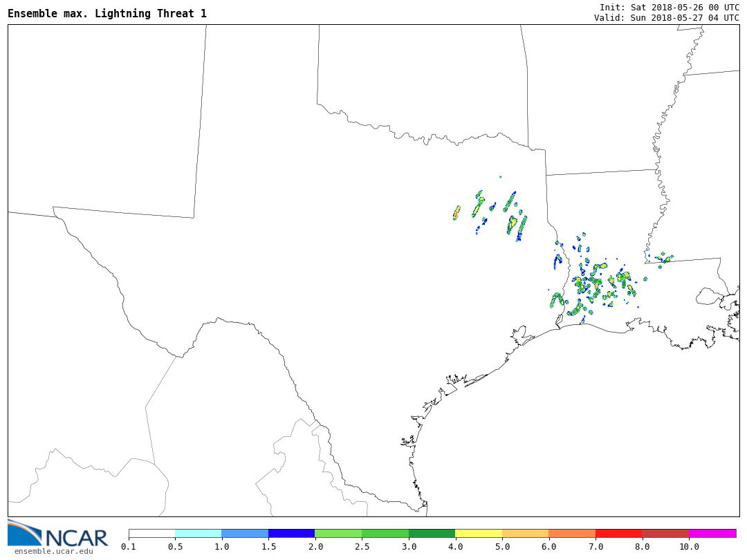Open the ensemble.ucar.edu link
Screen dimensions: 747x560
click(x=53, y=551)
